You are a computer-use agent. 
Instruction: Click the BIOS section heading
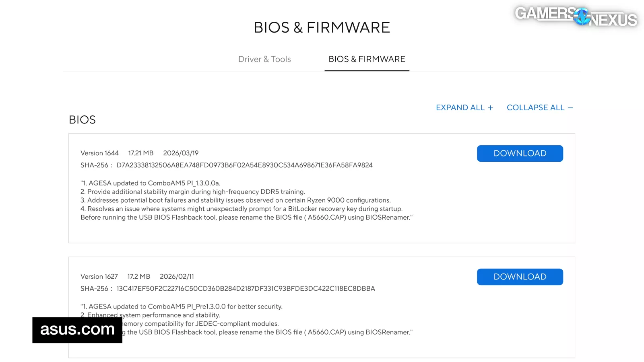(x=82, y=120)
